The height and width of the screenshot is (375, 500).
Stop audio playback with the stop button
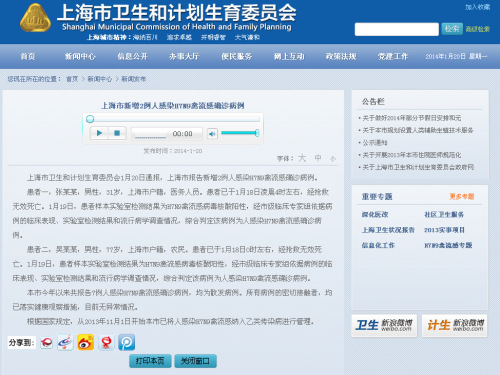(x=117, y=133)
